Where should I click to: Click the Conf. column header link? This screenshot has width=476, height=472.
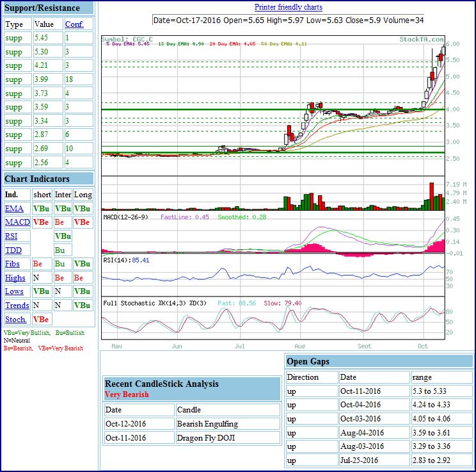pos(73,24)
